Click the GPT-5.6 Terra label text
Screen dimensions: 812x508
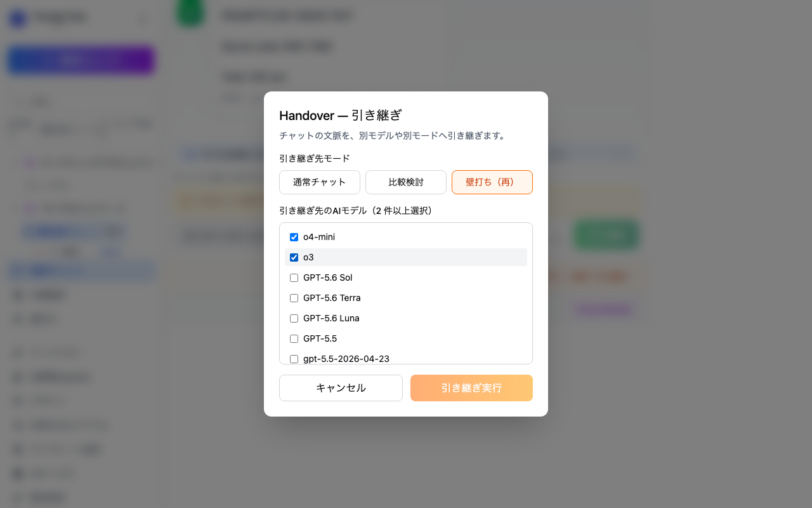(332, 298)
